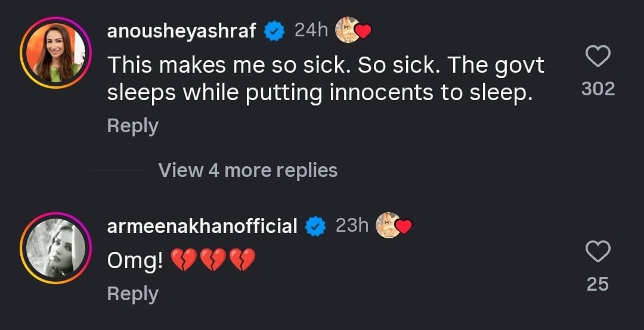Screen dimensions: 644x330
Task: Expand View 4 more replies
Action: click(x=247, y=170)
